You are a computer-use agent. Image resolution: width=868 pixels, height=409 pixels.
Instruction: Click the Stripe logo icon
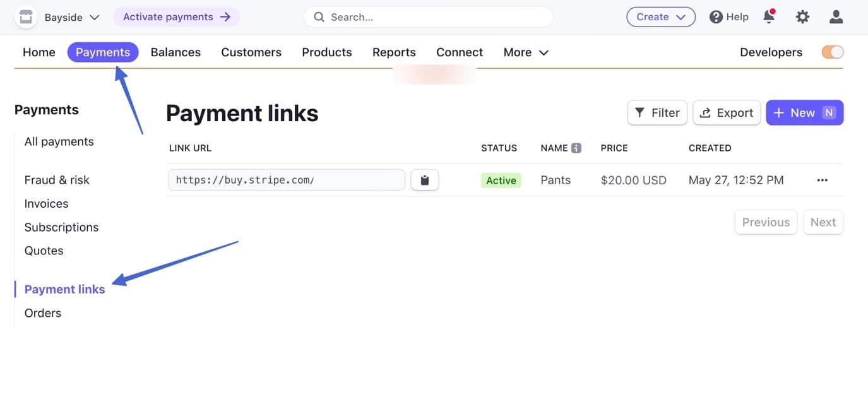coord(25,16)
